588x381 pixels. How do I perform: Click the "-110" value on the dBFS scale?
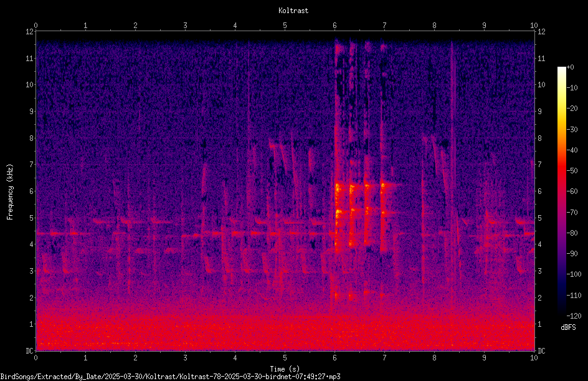coord(574,296)
